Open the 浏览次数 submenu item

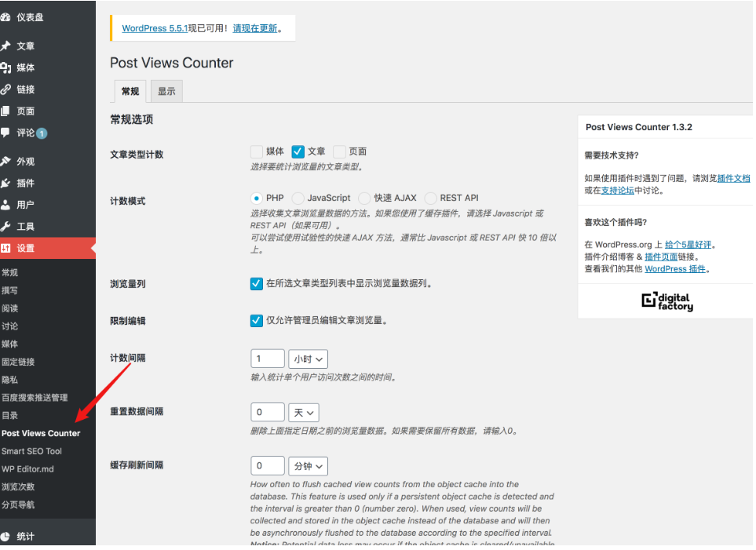click(x=18, y=487)
